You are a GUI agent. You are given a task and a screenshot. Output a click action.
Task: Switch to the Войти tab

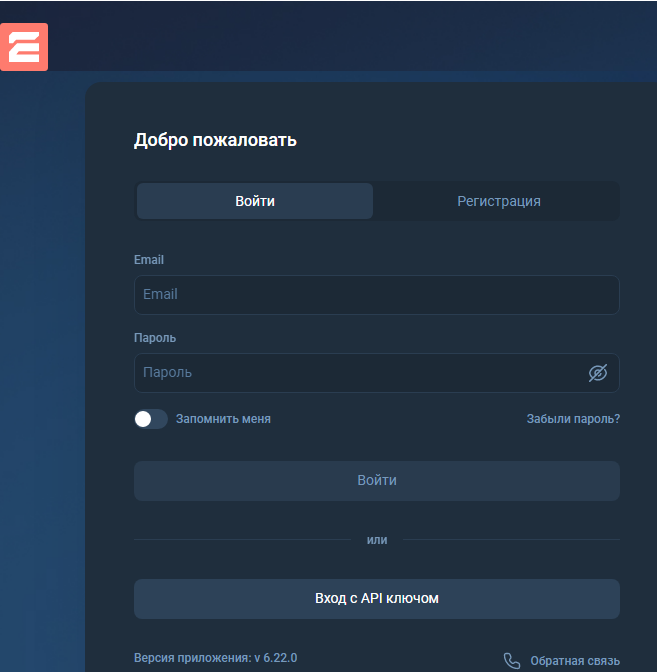255,201
